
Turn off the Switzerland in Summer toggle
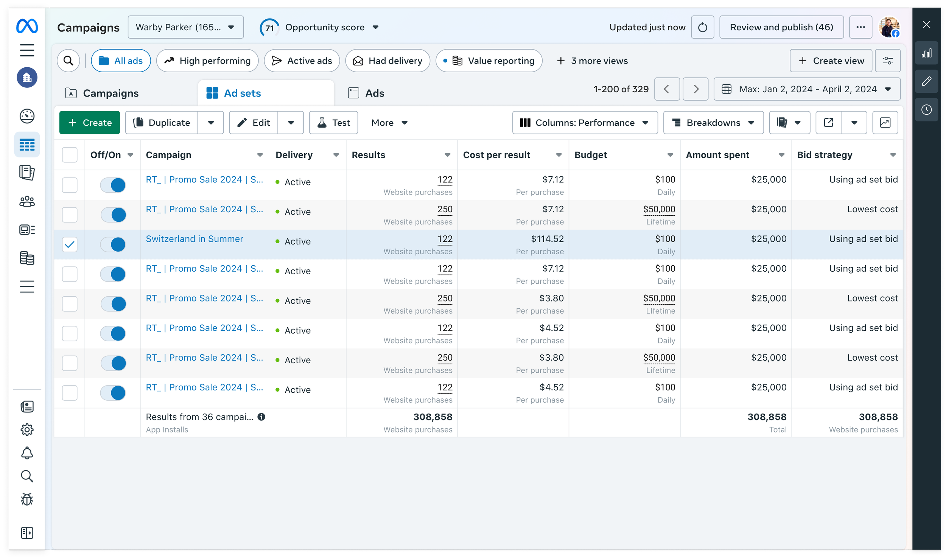coord(113,244)
